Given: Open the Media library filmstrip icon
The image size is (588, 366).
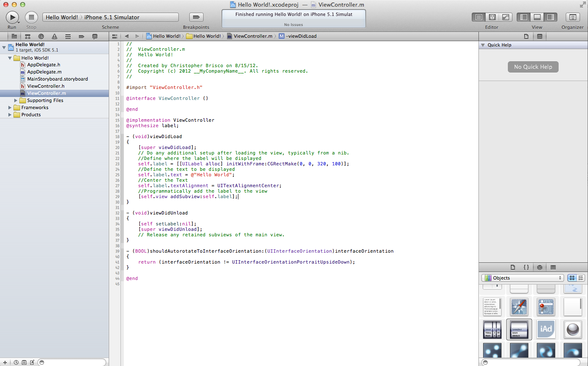Looking at the screenshot, I should pyautogui.click(x=553, y=267).
